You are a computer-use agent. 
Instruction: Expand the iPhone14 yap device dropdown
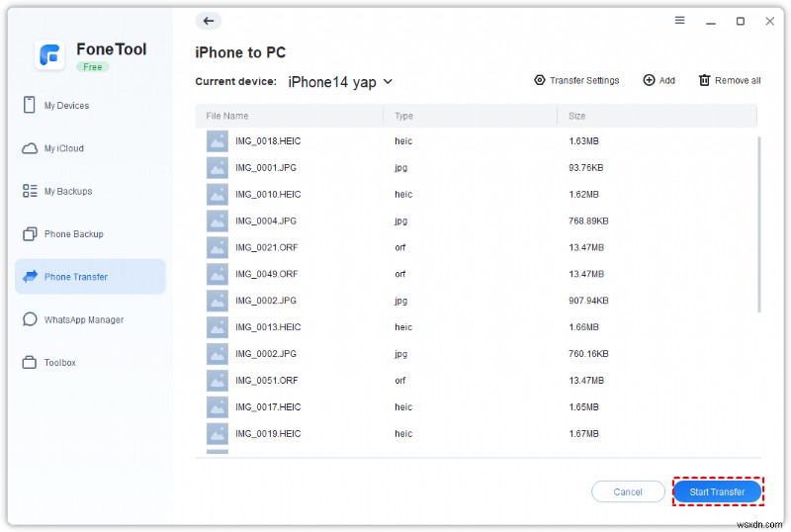point(340,82)
